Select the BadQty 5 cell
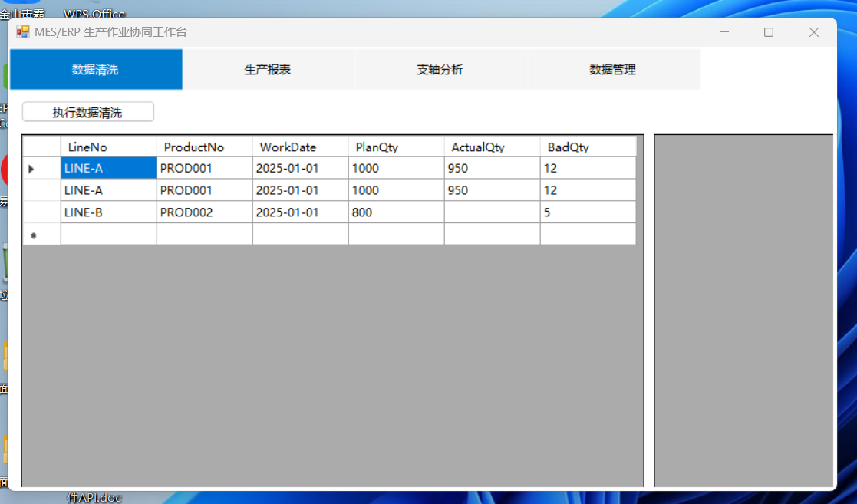The width and height of the screenshot is (857, 504). [x=588, y=212]
